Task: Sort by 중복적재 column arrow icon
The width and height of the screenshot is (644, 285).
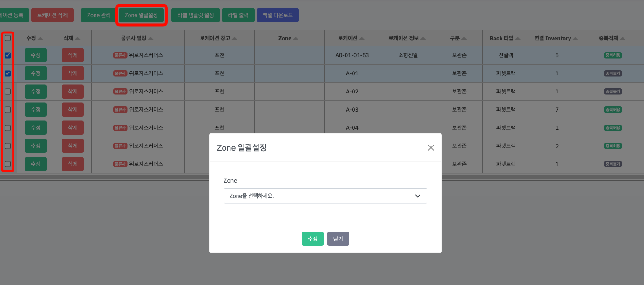Action: (623, 39)
